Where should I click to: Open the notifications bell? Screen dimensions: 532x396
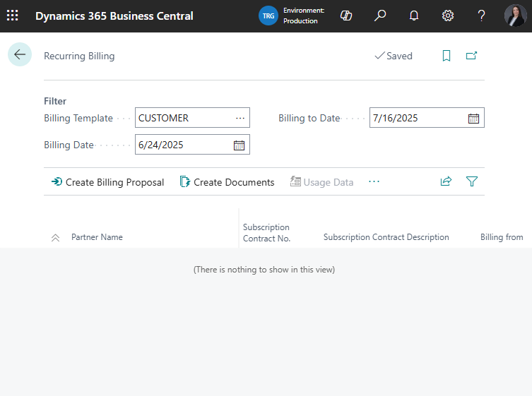point(414,16)
